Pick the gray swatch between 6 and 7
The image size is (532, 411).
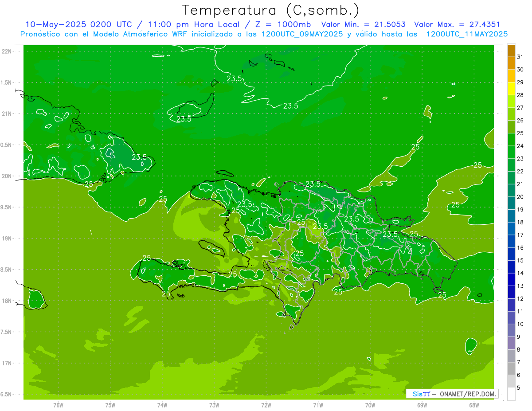[511, 368]
